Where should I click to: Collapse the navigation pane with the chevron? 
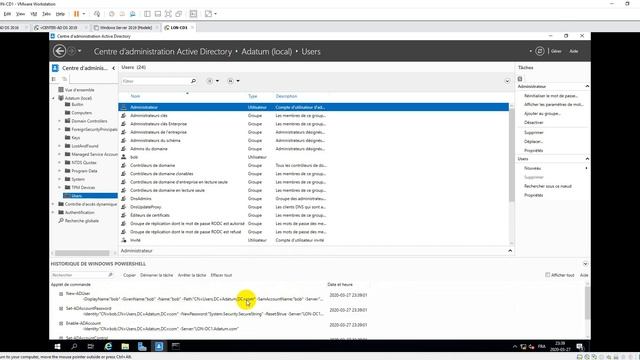[x=113, y=68]
